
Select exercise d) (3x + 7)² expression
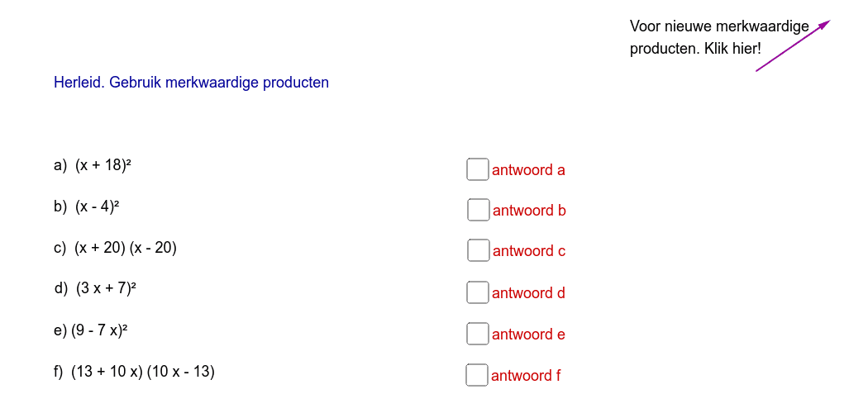click(x=96, y=288)
